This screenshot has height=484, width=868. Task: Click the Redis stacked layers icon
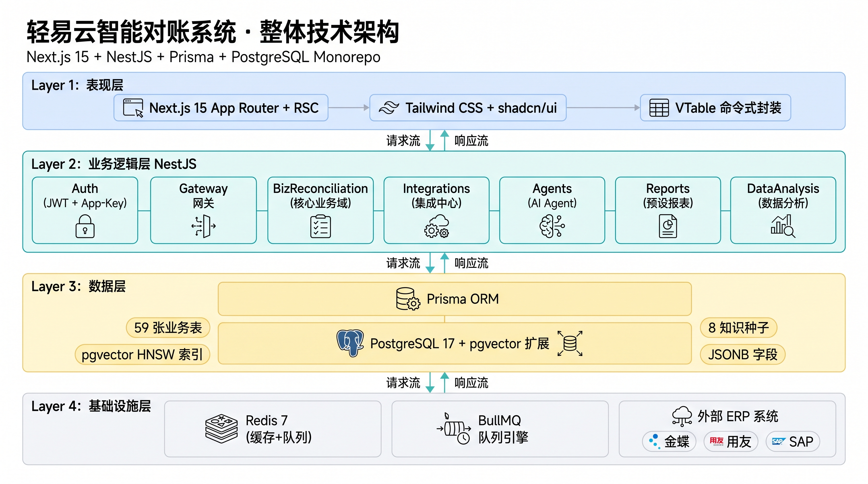pos(221,429)
